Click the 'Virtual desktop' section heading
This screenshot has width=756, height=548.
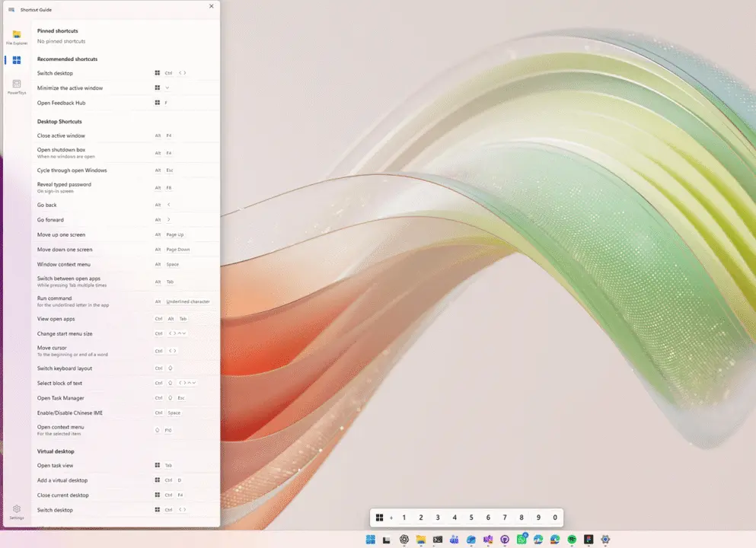coord(56,451)
